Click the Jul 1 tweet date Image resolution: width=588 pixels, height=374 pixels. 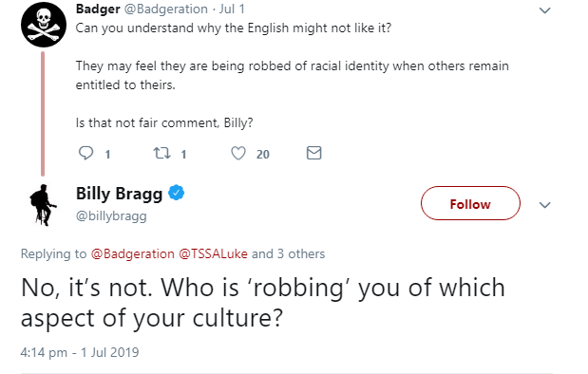(232, 9)
